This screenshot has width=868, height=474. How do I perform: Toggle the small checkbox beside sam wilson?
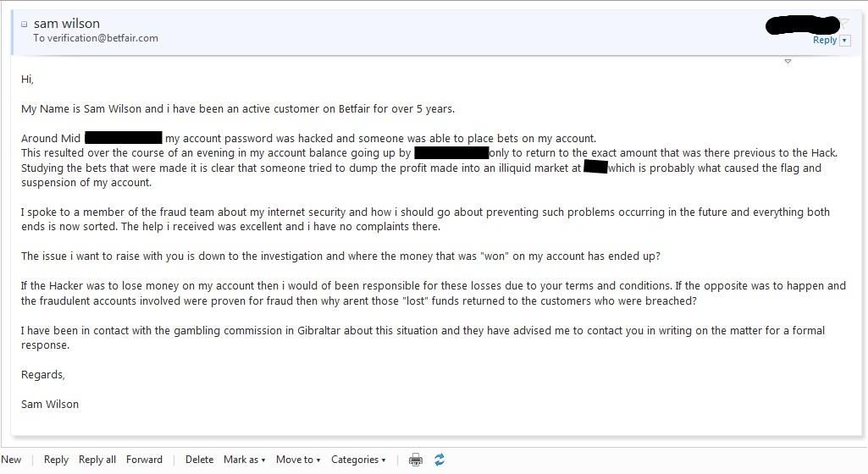tap(24, 25)
